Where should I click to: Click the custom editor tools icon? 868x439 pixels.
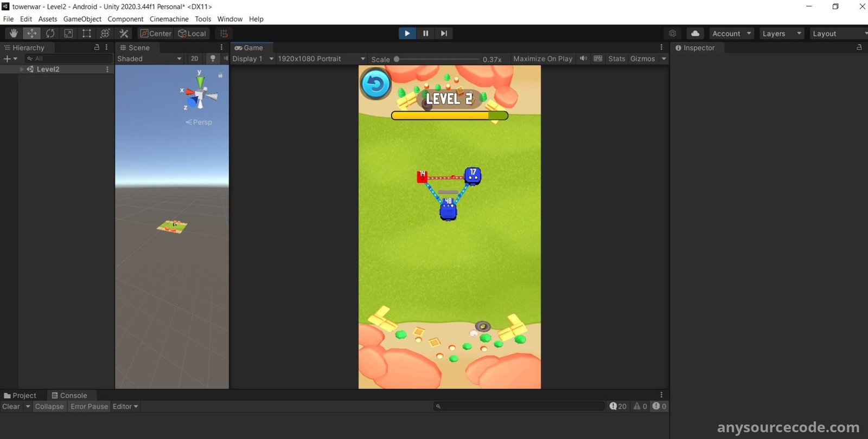click(124, 34)
